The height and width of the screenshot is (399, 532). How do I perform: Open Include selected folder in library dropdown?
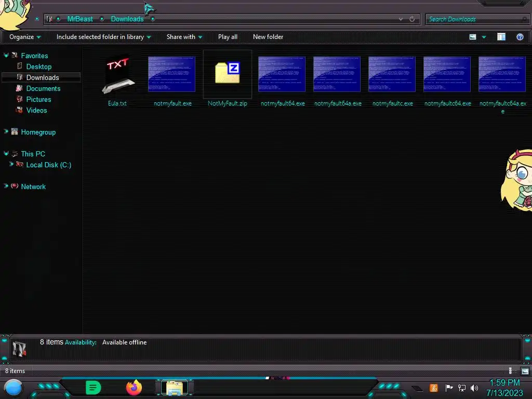pos(103,37)
